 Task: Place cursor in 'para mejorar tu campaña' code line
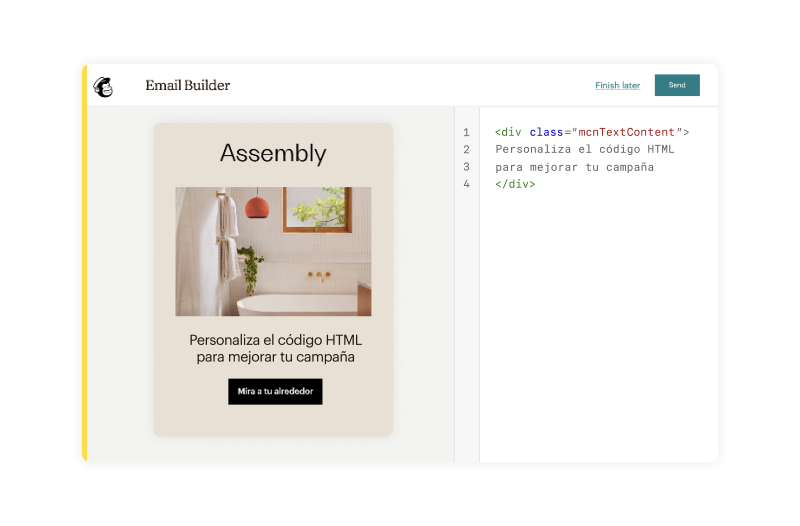574,167
